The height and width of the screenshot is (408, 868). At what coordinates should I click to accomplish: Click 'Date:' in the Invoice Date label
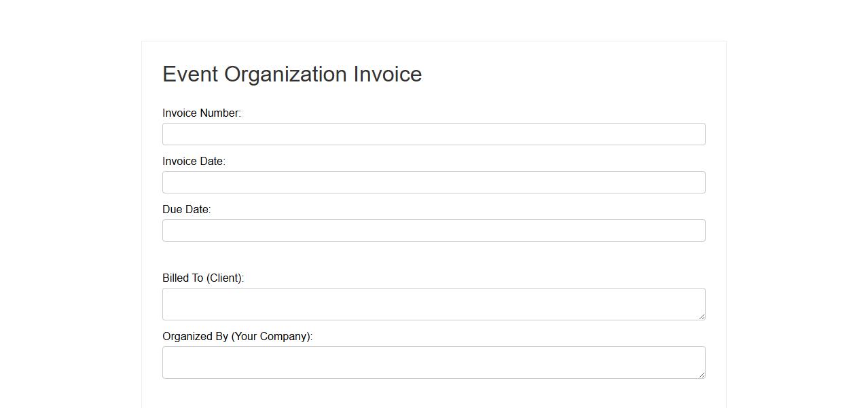pyautogui.click(x=213, y=162)
